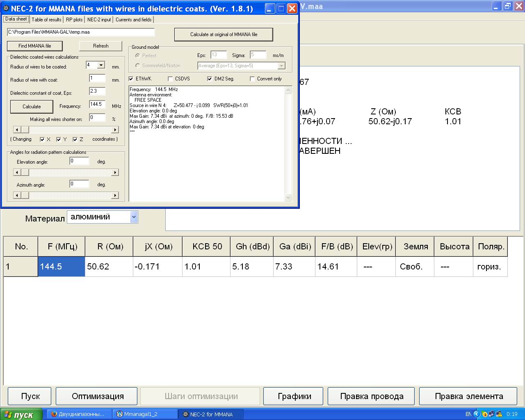The image size is (525, 420).
Task: Click Making all wires shorter field
Action: [97, 118]
